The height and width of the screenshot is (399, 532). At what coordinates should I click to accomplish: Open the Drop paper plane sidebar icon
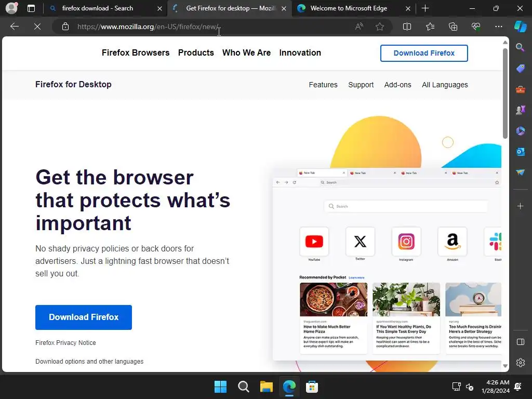[520, 172]
